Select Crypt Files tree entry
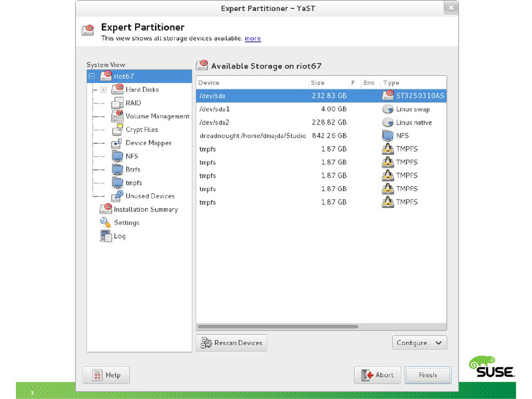Image resolution: width=532 pixels, height=399 pixels. [x=142, y=129]
